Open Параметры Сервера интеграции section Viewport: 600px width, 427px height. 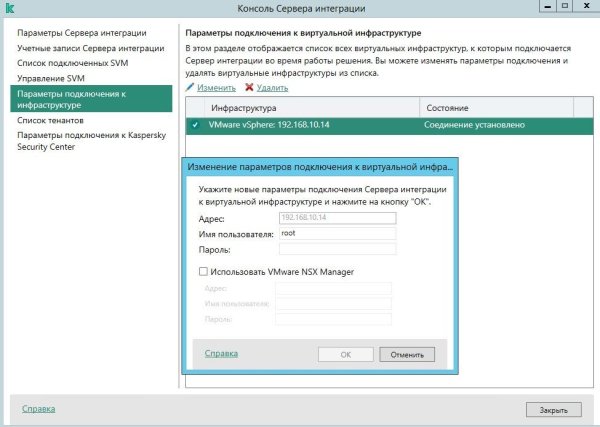point(82,33)
